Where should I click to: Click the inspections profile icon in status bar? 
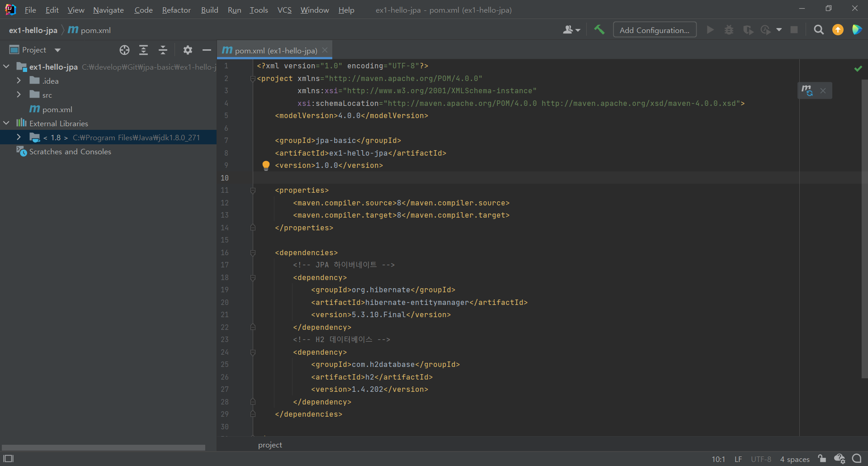[x=840, y=459]
